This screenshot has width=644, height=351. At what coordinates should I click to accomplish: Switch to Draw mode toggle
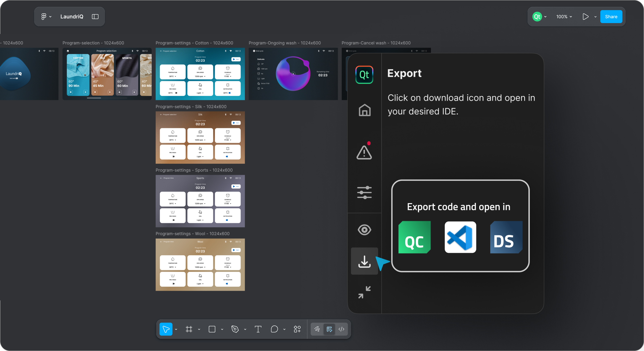[317, 329]
